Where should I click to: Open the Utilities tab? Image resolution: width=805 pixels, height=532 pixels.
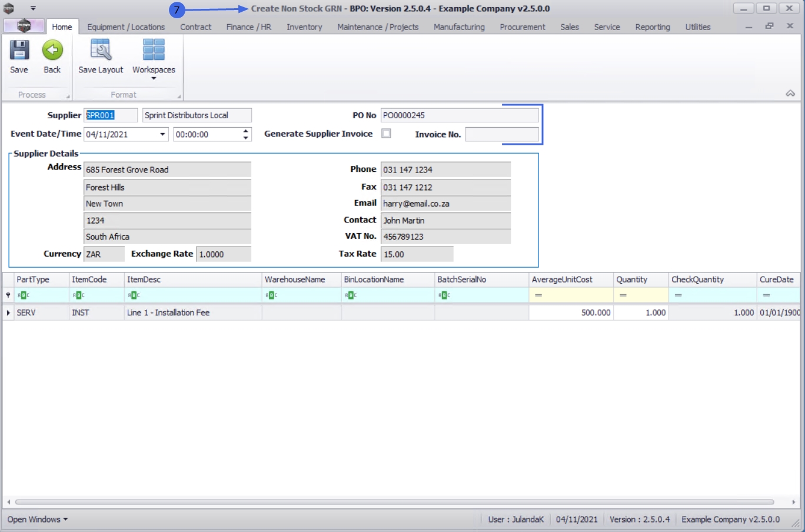click(x=698, y=27)
